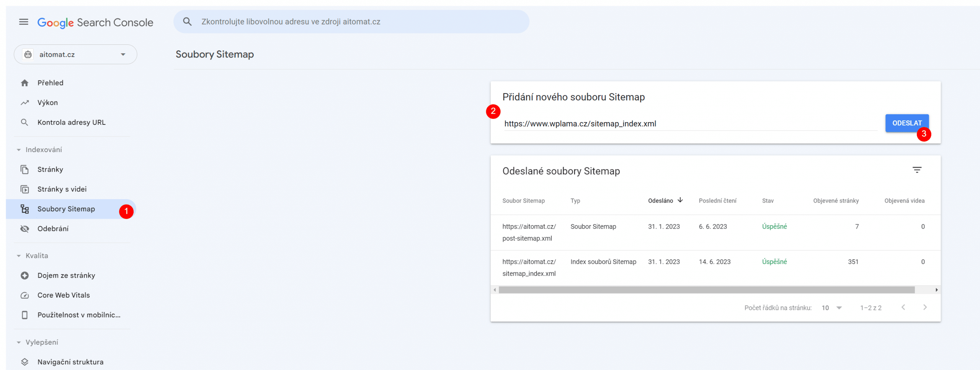The height and width of the screenshot is (370, 980).
Task: Click the 351 discovered pages value
Action: [x=853, y=262]
